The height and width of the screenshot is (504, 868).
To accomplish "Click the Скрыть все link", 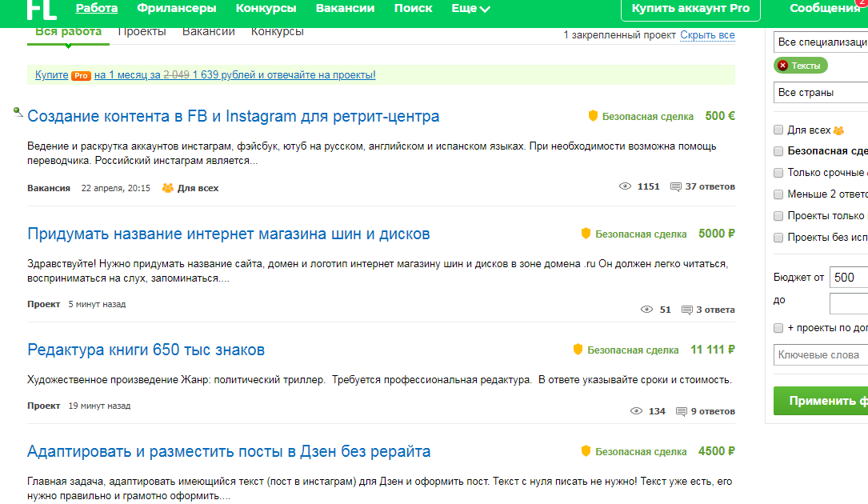I will click(x=707, y=36).
